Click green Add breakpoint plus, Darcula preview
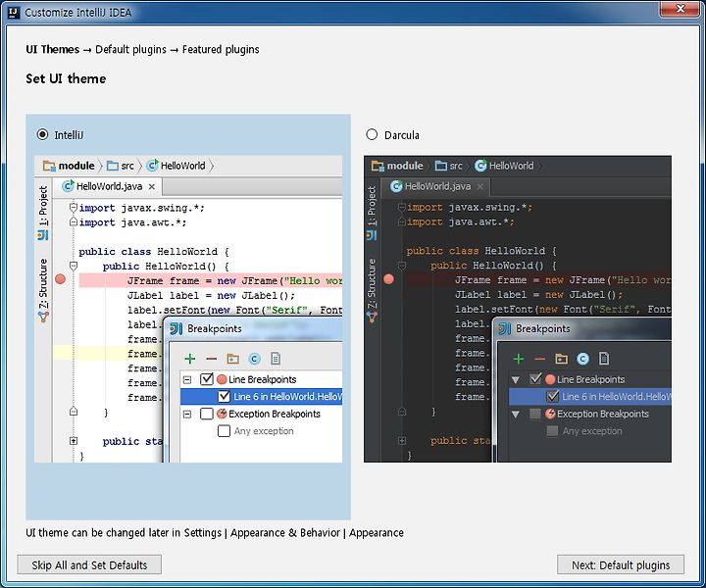This screenshot has width=706, height=588. 519,359
